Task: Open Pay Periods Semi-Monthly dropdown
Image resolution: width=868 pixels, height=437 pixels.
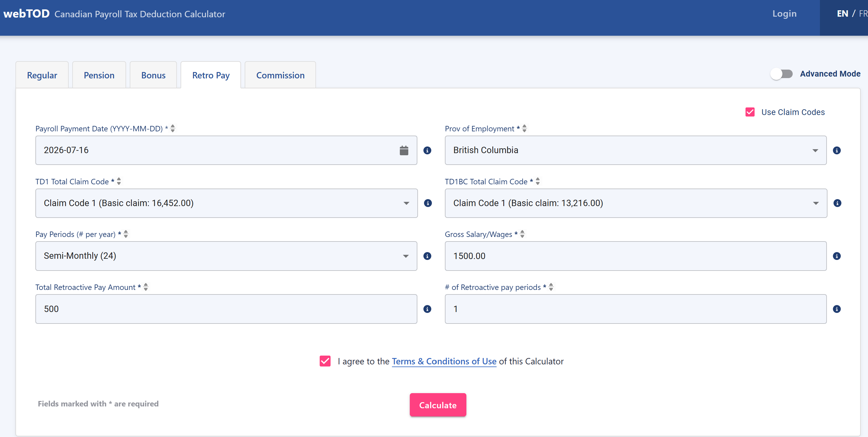Action: point(226,256)
